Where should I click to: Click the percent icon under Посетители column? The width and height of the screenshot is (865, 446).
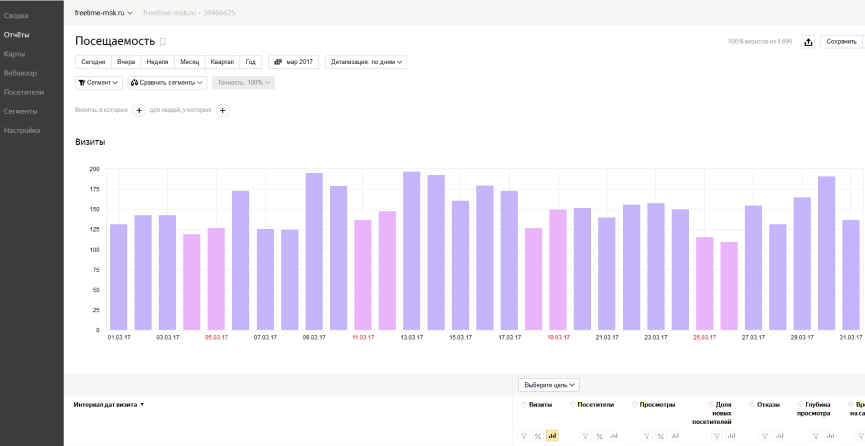point(600,436)
